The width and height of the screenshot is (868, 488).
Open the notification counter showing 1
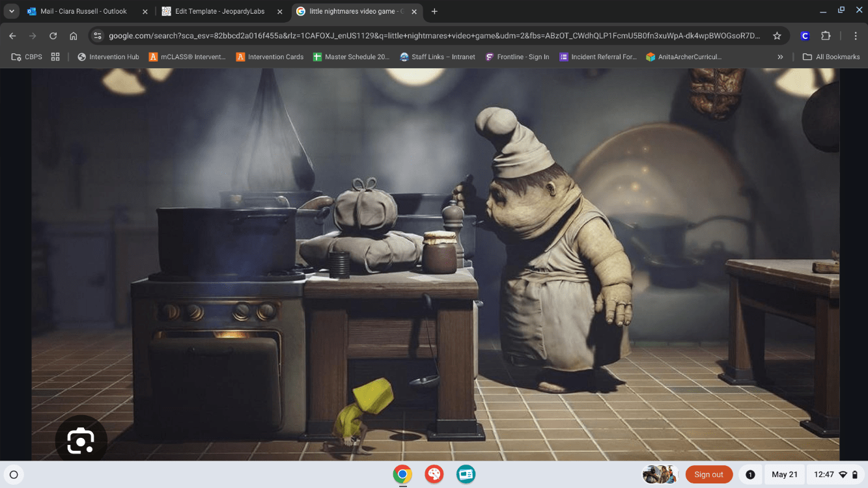coord(750,474)
